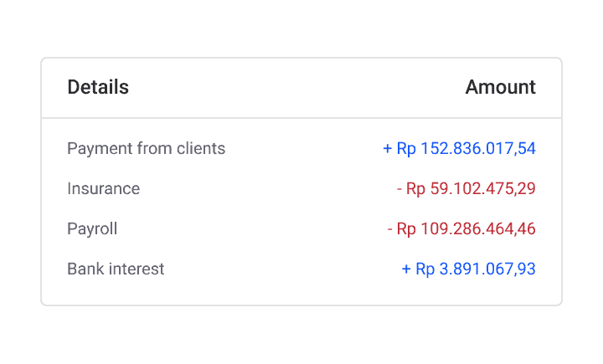Select the Payroll row label
The width and height of the screenshot is (603, 364).
(92, 229)
